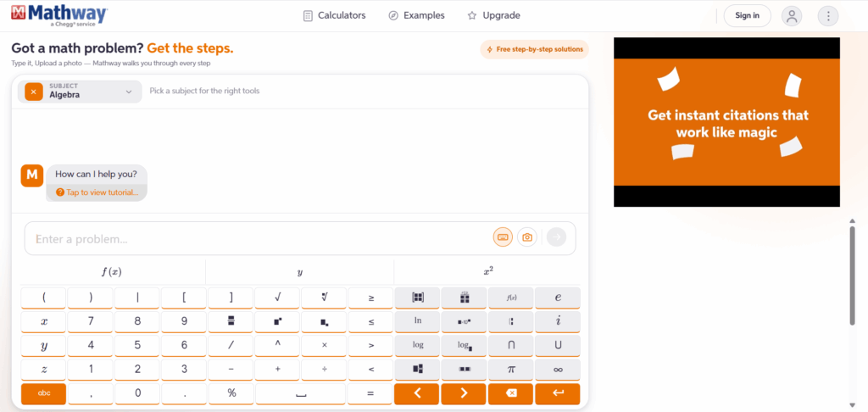
Task: Click the superscript exponent template key
Action: tap(277, 322)
